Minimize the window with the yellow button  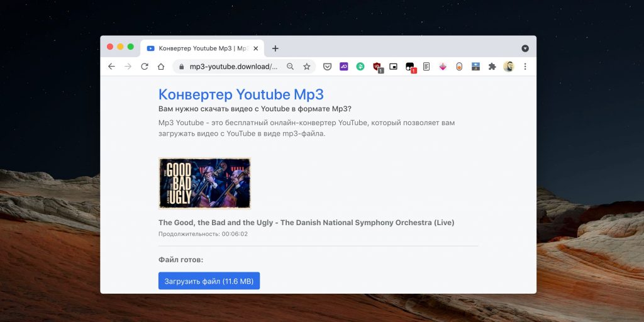coord(120,47)
